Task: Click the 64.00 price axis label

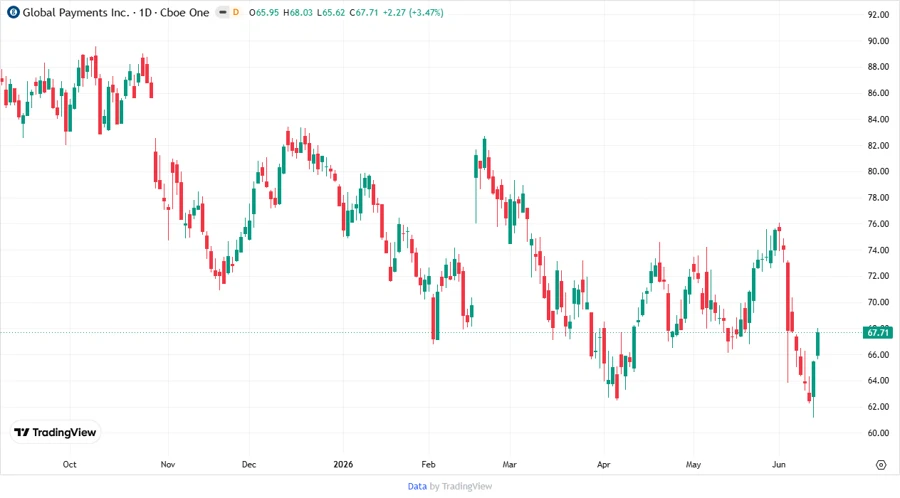Action: [x=878, y=381]
